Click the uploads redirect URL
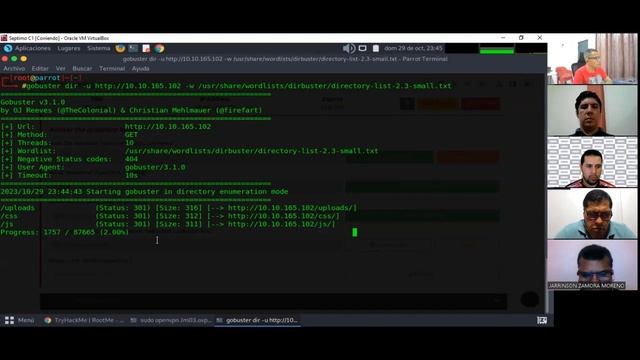This screenshot has height=360, width=640. 290,208
